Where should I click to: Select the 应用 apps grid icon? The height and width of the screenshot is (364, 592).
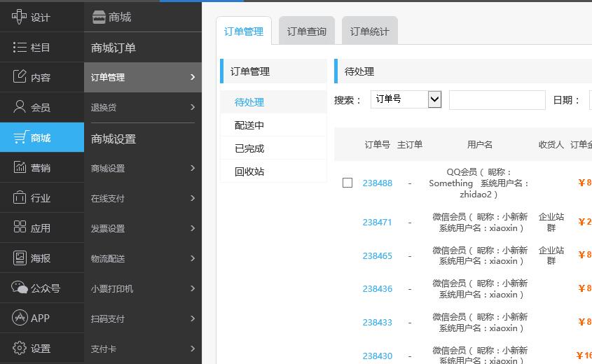[x=20, y=227]
